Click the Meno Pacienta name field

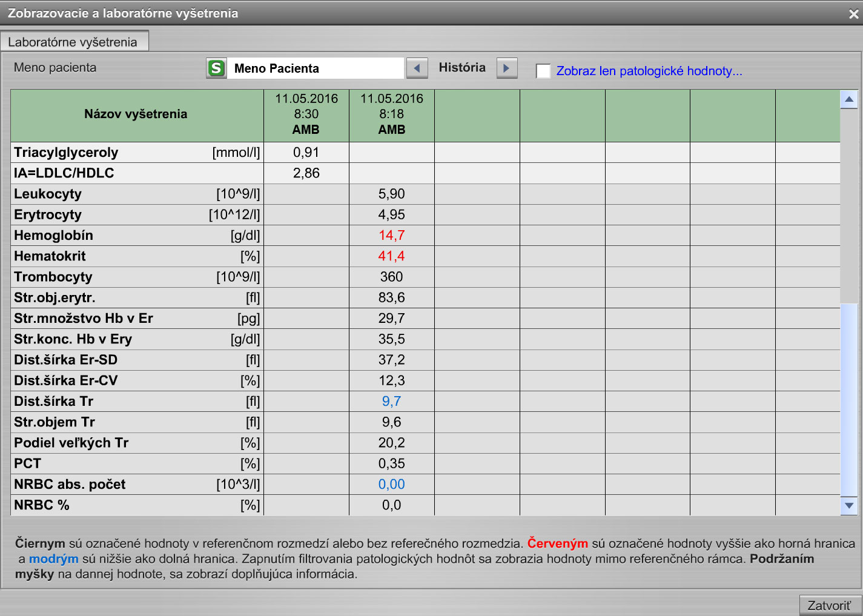315,68
